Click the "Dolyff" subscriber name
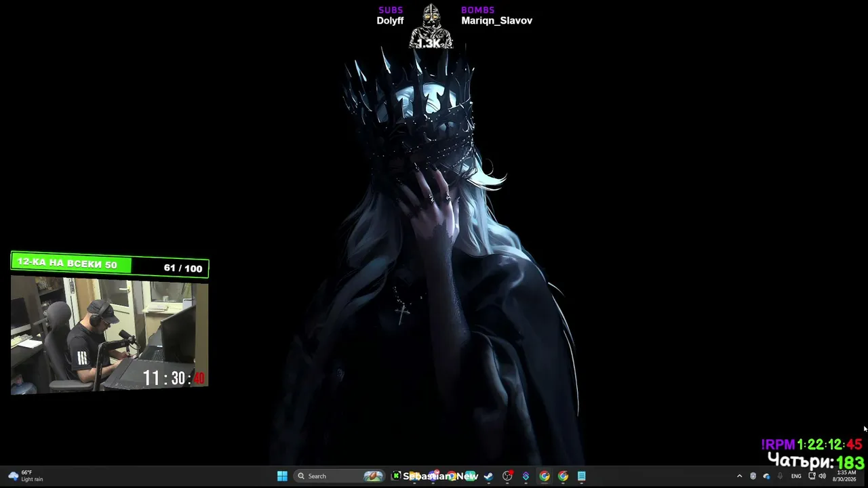This screenshot has width=868, height=488. pos(390,21)
